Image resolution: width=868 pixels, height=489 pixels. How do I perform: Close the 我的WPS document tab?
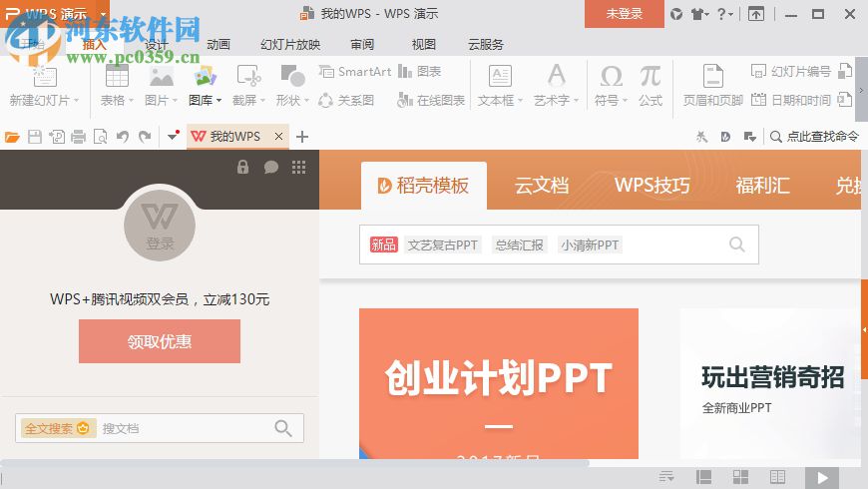point(279,137)
